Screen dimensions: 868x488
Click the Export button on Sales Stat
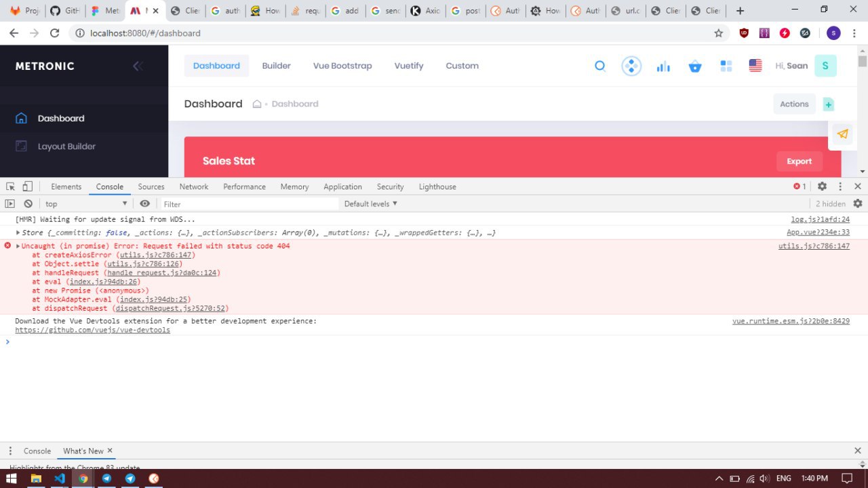tap(800, 161)
